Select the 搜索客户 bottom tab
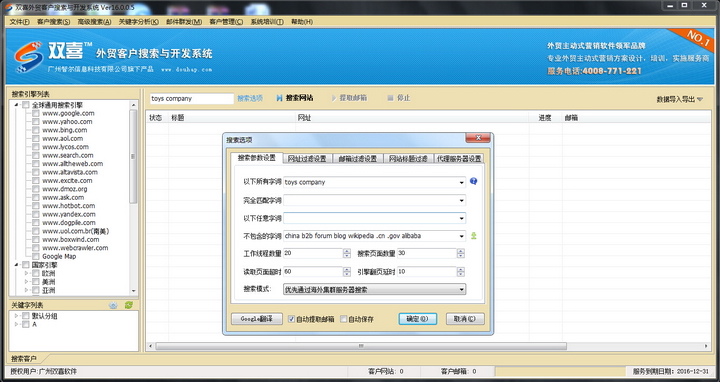This screenshot has width=720, height=382. point(24,359)
